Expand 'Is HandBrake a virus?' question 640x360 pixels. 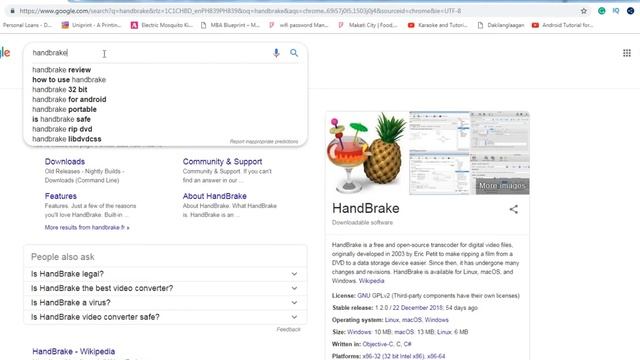165,302
